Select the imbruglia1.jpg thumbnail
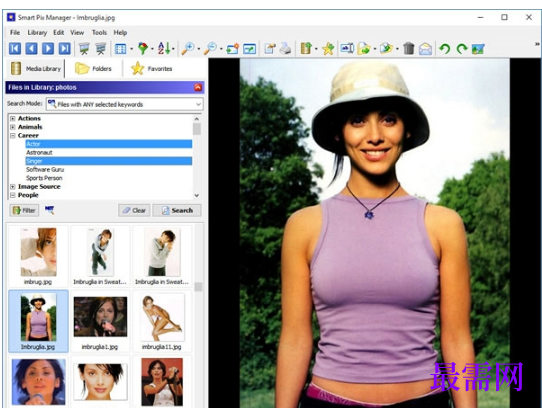The image size is (542, 408). (x=100, y=321)
